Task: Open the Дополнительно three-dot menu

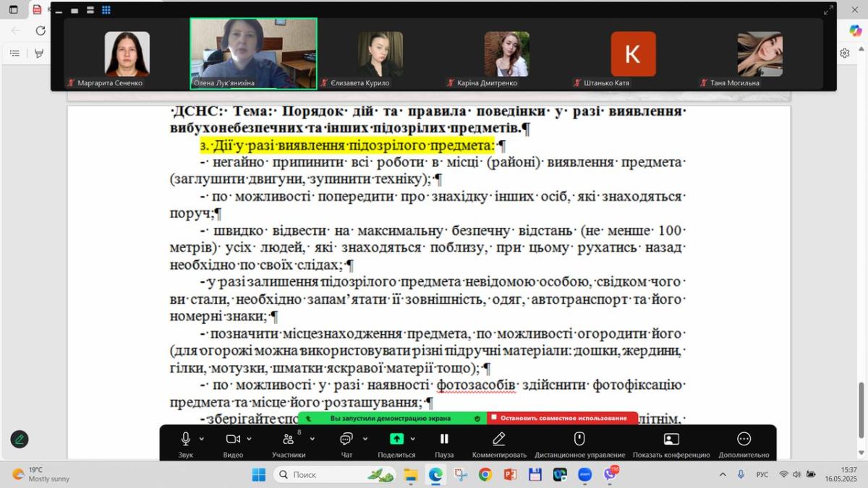Action: tap(744, 439)
